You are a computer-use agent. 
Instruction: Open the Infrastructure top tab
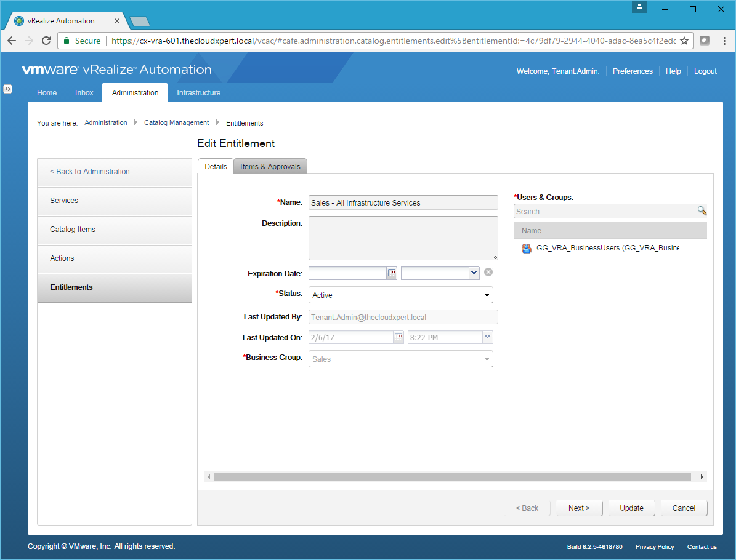(x=198, y=93)
